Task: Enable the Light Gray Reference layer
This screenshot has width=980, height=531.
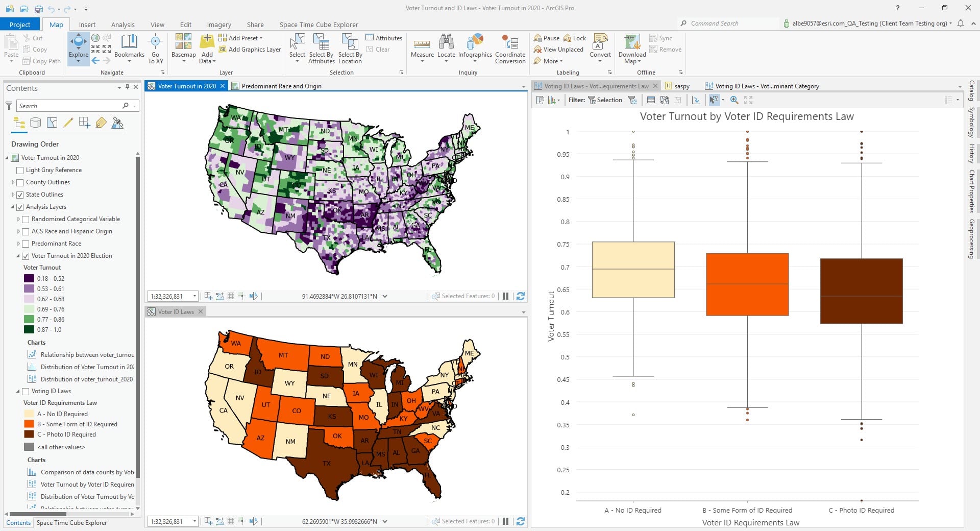Action: pos(20,170)
